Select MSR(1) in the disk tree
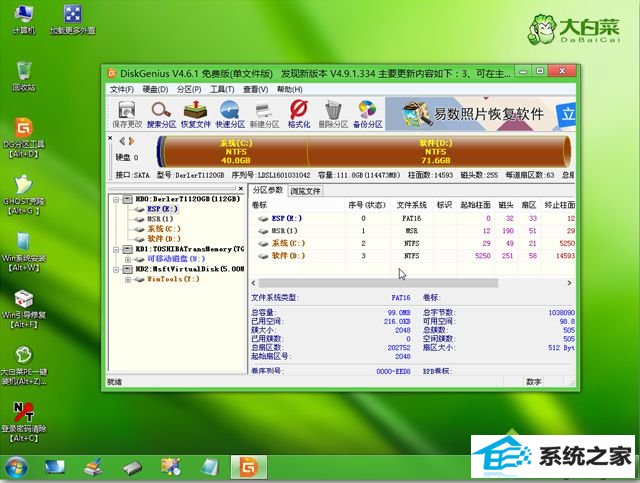 click(x=160, y=219)
